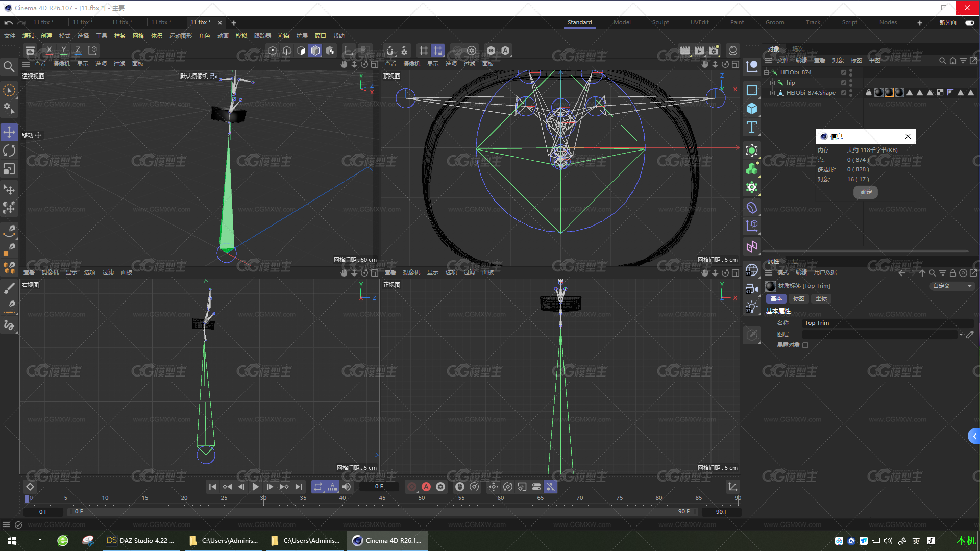
Task: Click the Text spline tool icon
Action: [x=752, y=127]
